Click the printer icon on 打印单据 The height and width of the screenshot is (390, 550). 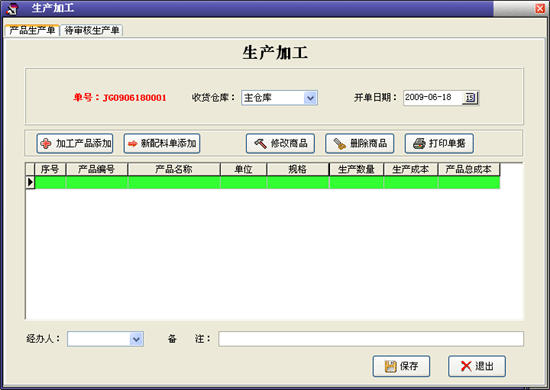click(x=419, y=143)
